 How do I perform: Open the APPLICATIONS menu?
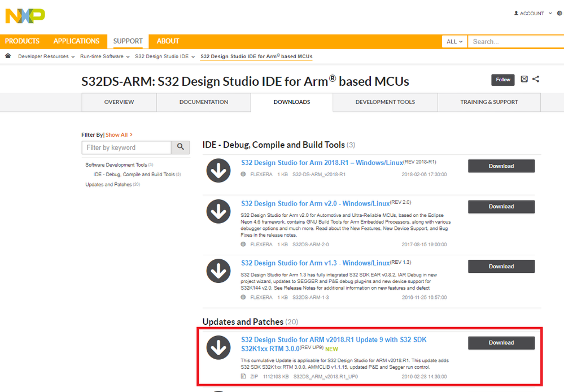point(76,41)
